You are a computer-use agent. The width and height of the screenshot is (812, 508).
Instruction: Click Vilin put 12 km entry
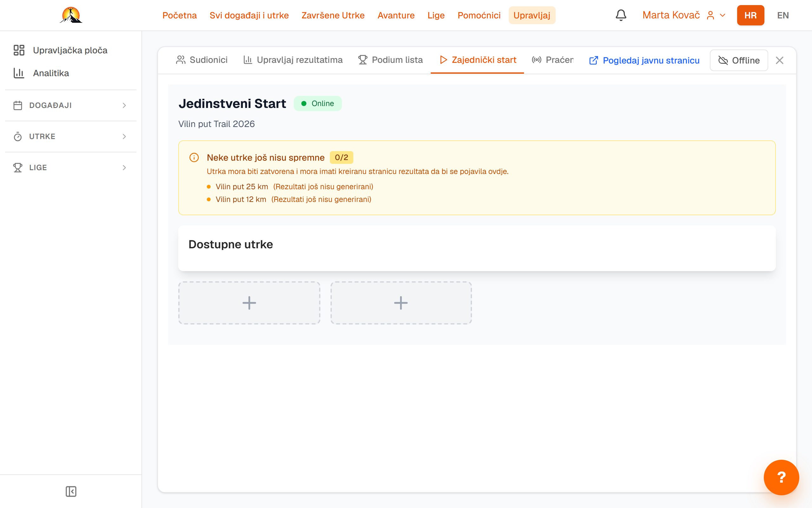pyautogui.click(x=241, y=200)
